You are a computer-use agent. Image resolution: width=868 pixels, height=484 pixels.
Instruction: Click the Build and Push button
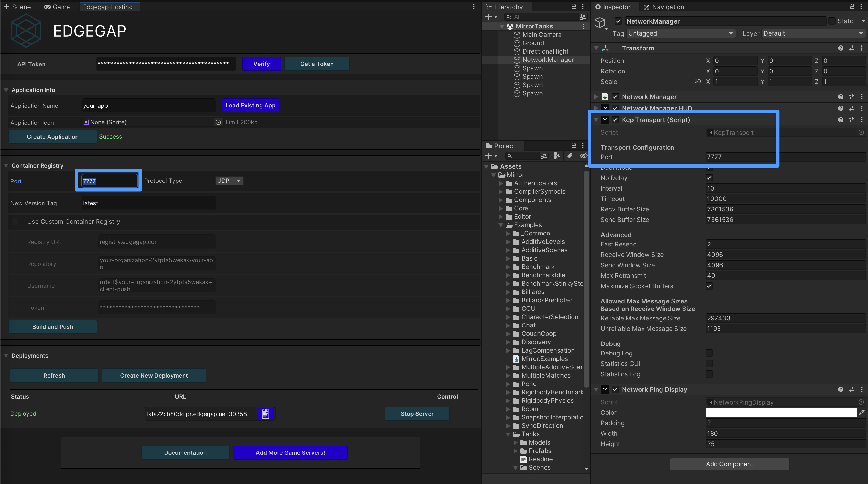pos(52,326)
